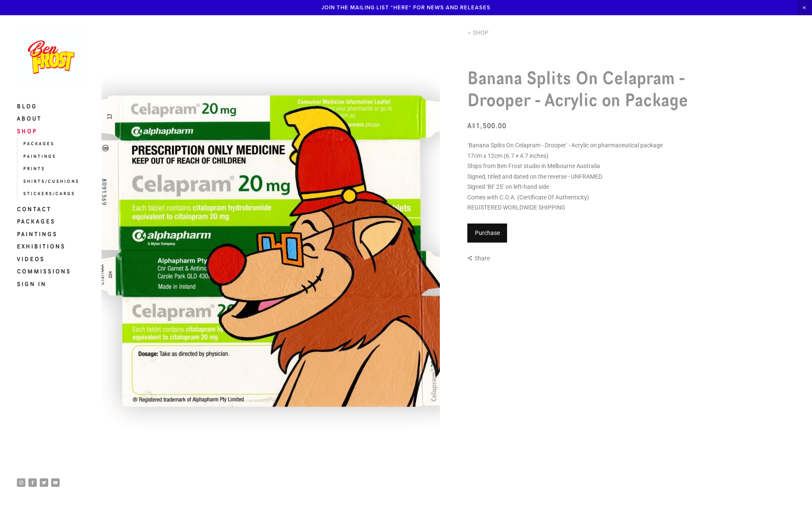Click the Celapram artwork product image

(271, 251)
